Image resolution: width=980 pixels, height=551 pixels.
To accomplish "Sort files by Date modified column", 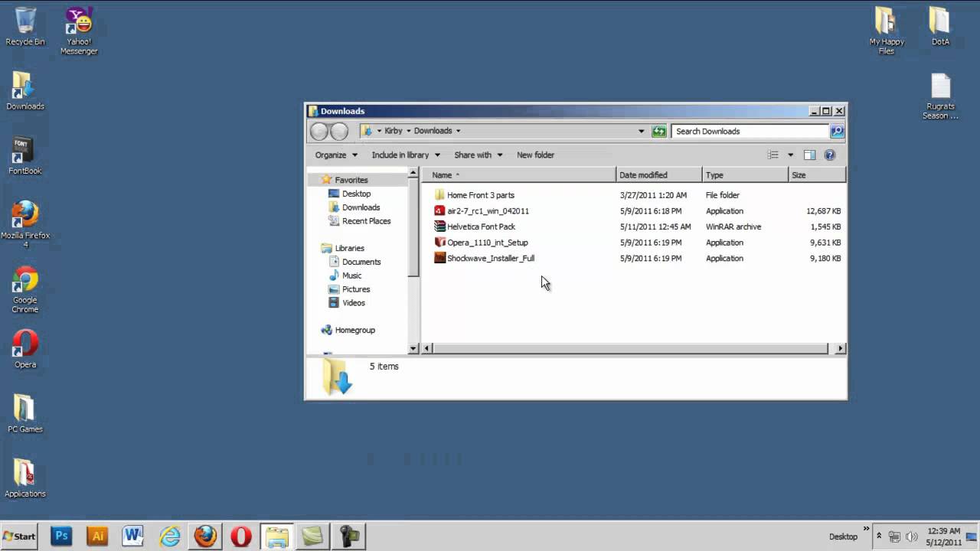I will tap(659, 175).
